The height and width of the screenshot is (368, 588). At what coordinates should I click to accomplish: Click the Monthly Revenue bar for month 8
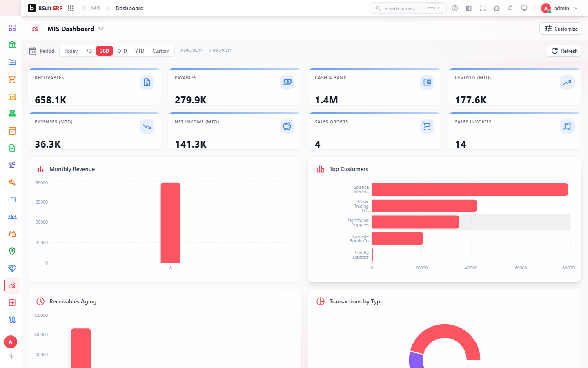[170, 223]
